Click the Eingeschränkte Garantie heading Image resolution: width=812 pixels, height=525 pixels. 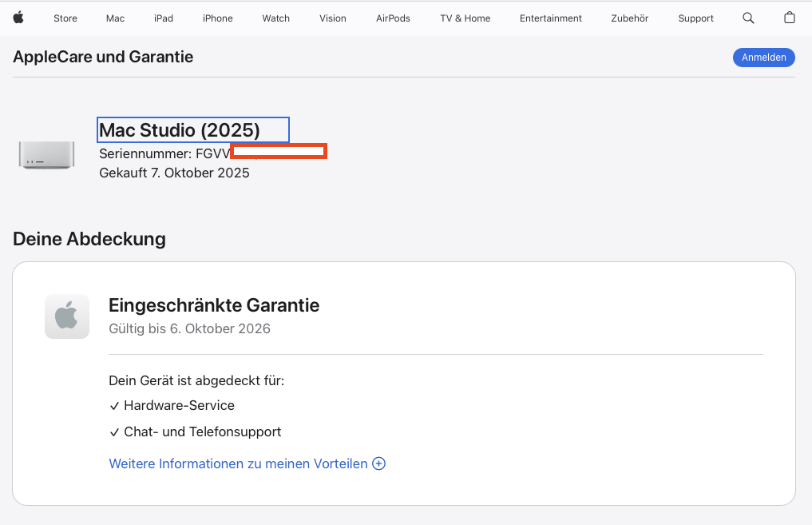point(214,305)
